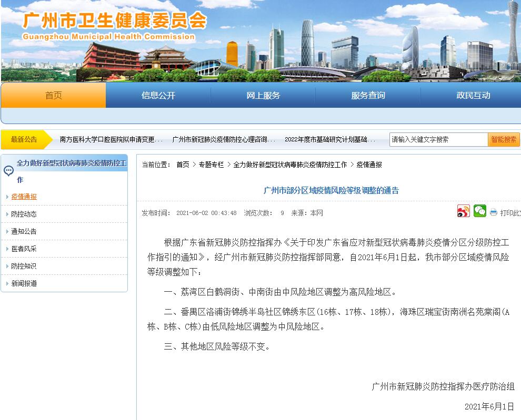Click the keyword search input field
Screen dimensions: 521x420
[438, 139]
